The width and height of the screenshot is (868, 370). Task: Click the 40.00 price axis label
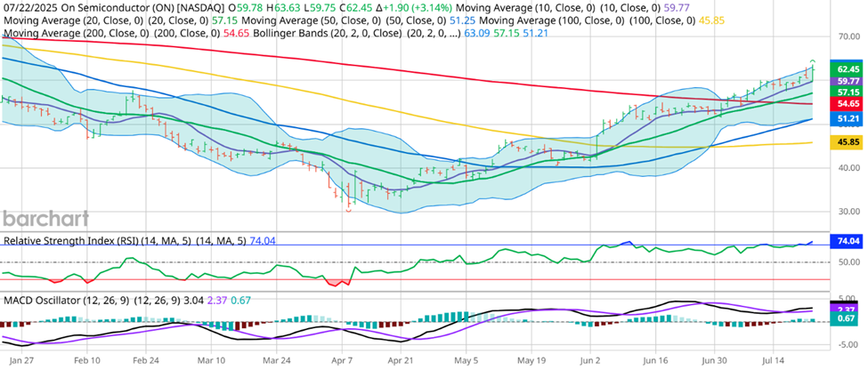coord(848,168)
